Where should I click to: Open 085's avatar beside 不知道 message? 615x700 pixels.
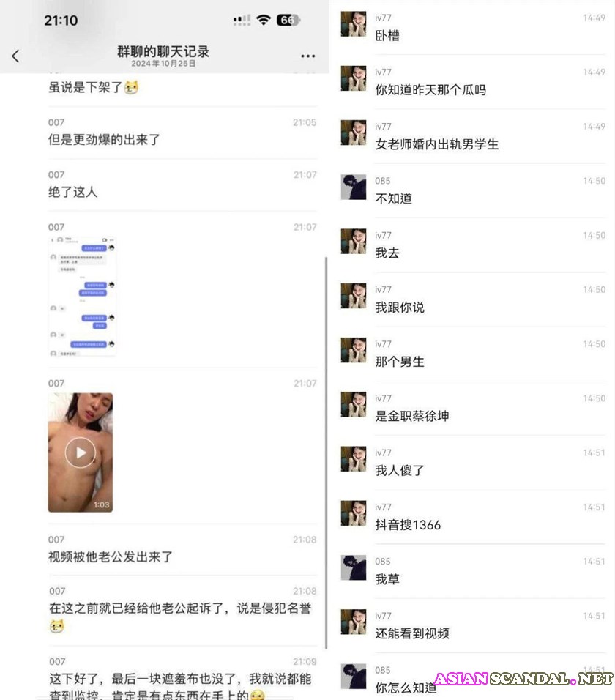[354, 187]
